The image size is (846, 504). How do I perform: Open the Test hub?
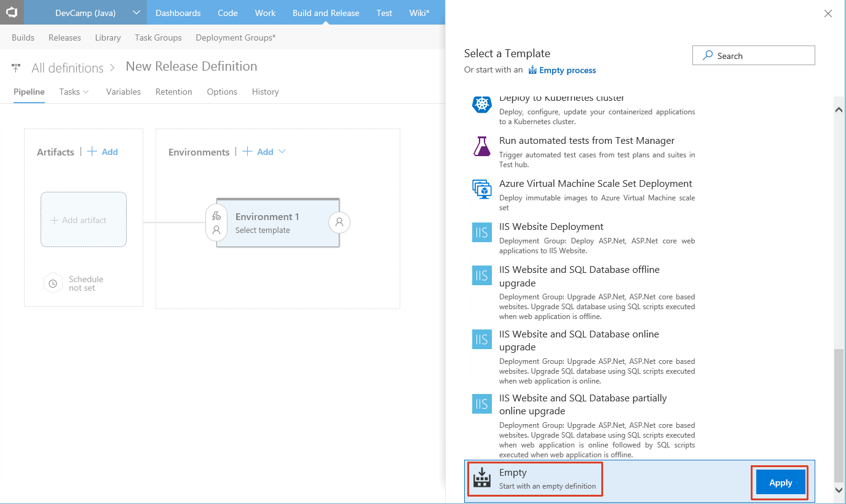click(x=384, y=12)
